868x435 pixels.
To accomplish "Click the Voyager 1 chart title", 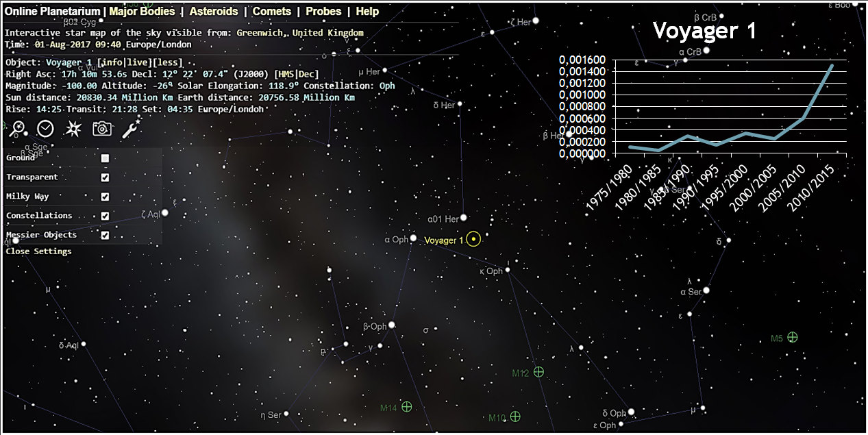I will click(704, 31).
